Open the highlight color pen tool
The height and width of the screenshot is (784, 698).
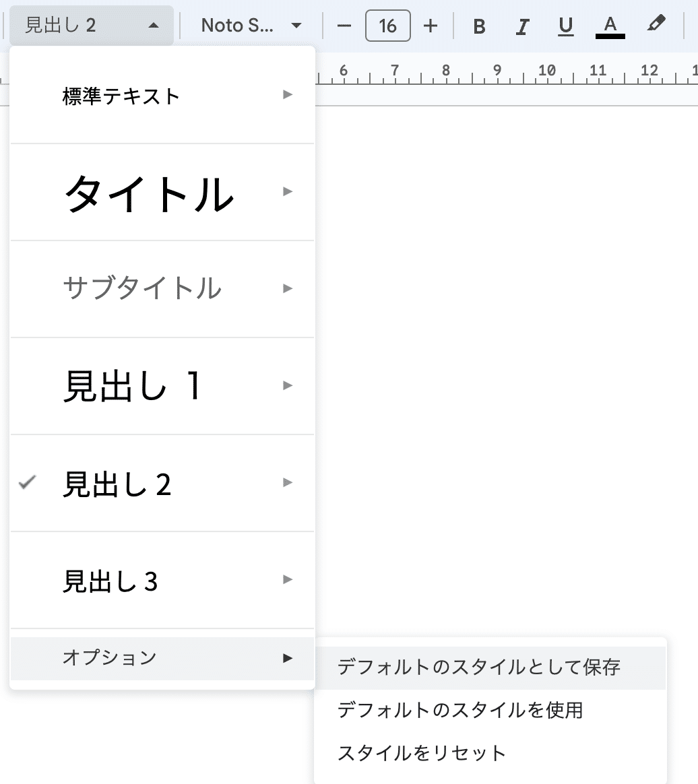tap(656, 24)
